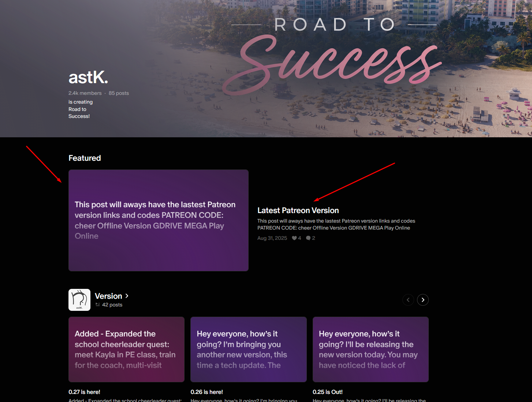Open the Added - Expanded school cheerleader card
Screen dimensions: 532x402
(126, 349)
